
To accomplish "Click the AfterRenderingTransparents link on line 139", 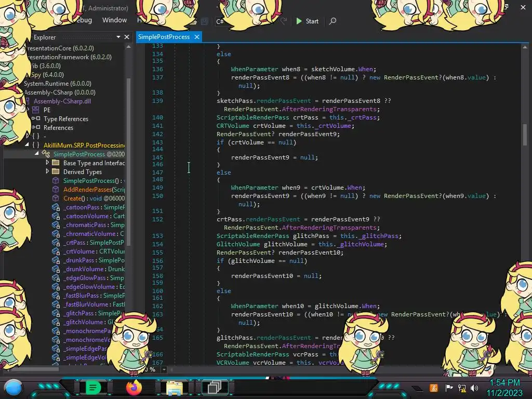I will (329, 109).
